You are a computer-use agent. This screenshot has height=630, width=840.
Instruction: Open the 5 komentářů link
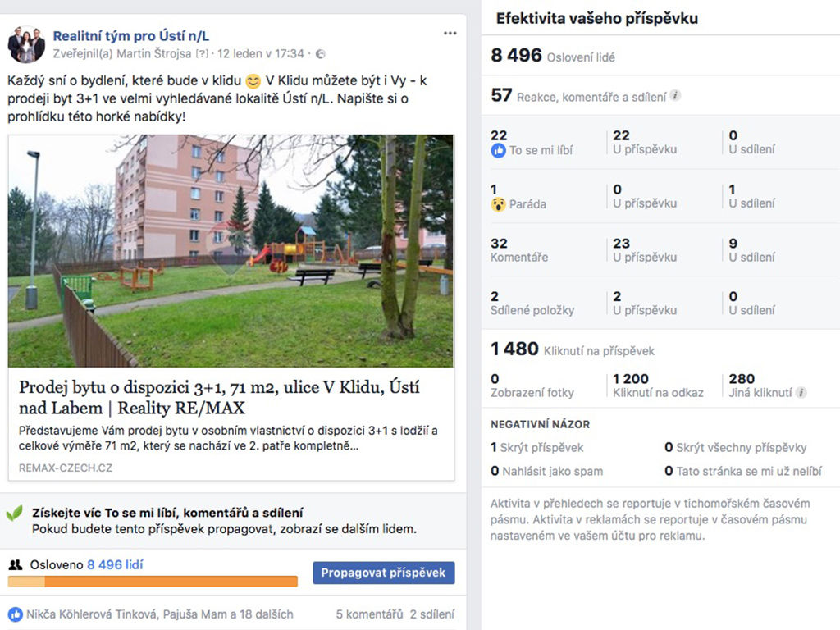[x=369, y=614]
